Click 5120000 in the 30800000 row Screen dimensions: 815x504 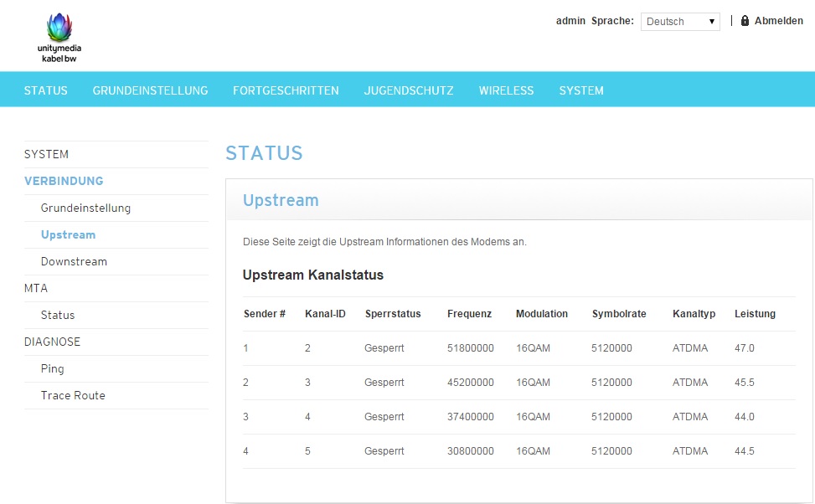tap(611, 451)
